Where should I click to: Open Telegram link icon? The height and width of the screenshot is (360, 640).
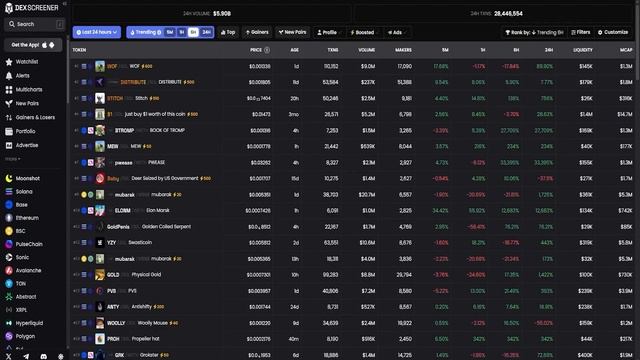26,356
